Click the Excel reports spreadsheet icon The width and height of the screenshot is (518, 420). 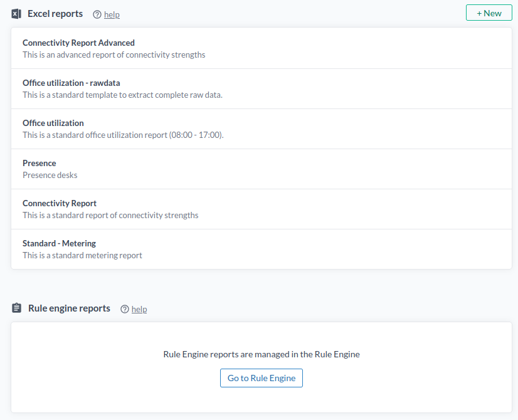coord(16,13)
